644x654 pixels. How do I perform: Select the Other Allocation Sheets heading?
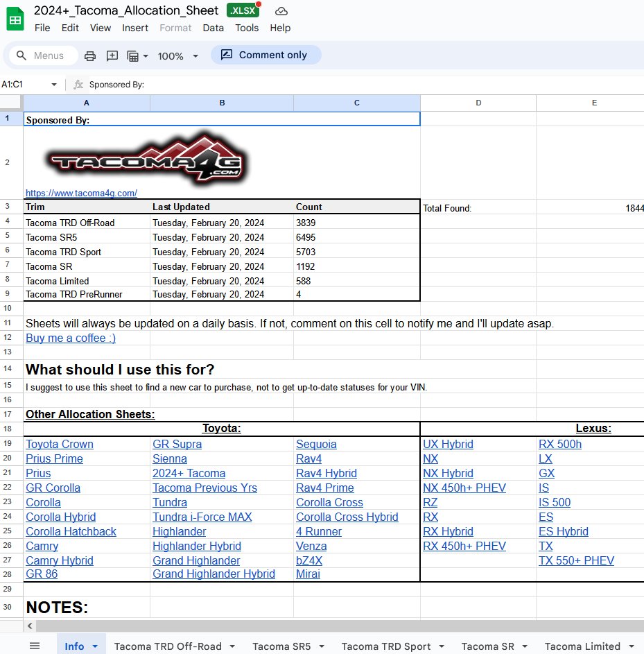click(90, 414)
